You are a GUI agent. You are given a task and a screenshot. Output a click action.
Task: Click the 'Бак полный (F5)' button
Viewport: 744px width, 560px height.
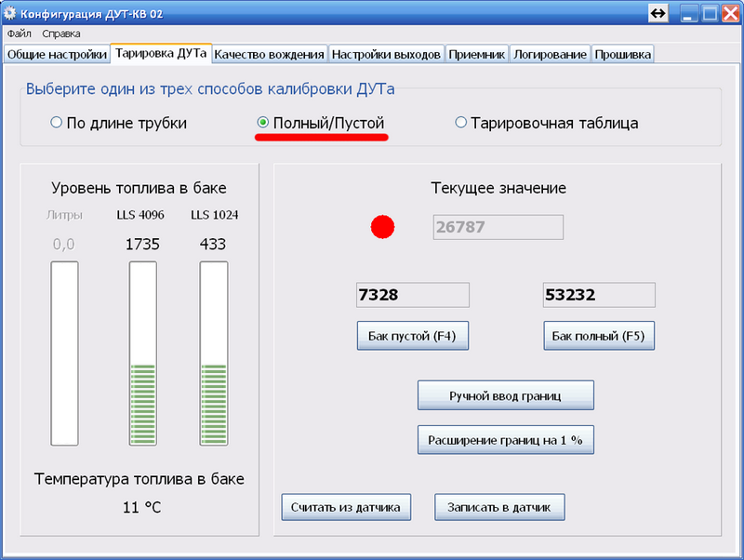coord(599,336)
